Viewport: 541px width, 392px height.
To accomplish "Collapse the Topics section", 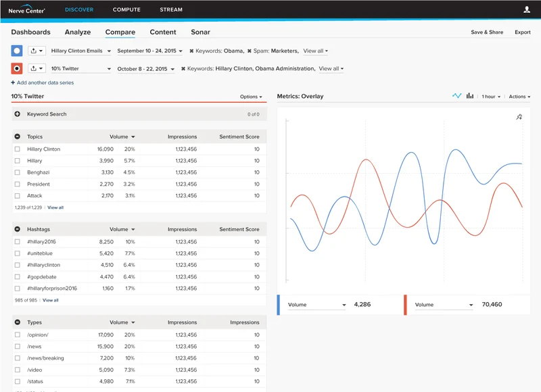I will [x=18, y=137].
